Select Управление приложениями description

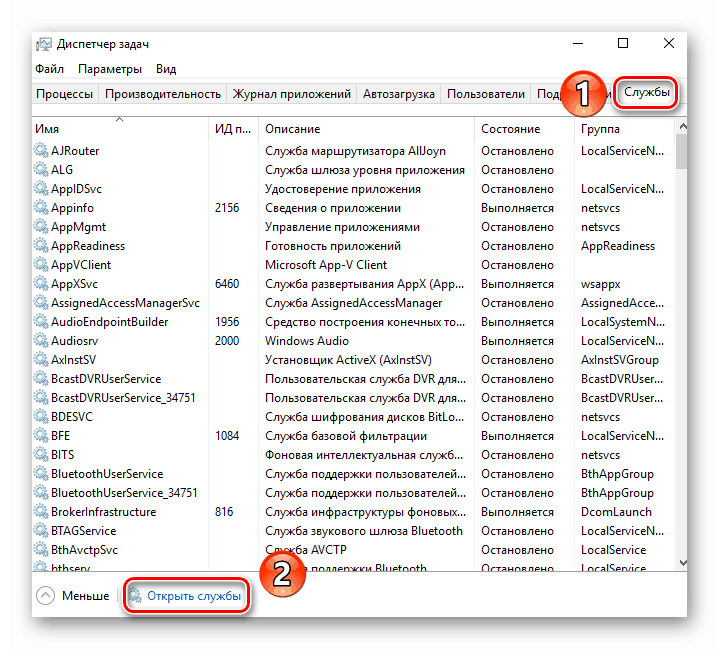pos(342,227)
